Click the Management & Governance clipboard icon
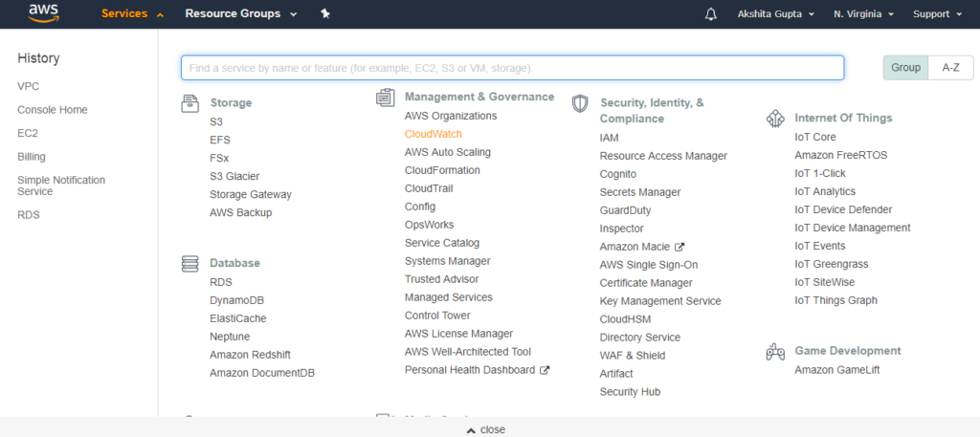 (x=385, y=98)
